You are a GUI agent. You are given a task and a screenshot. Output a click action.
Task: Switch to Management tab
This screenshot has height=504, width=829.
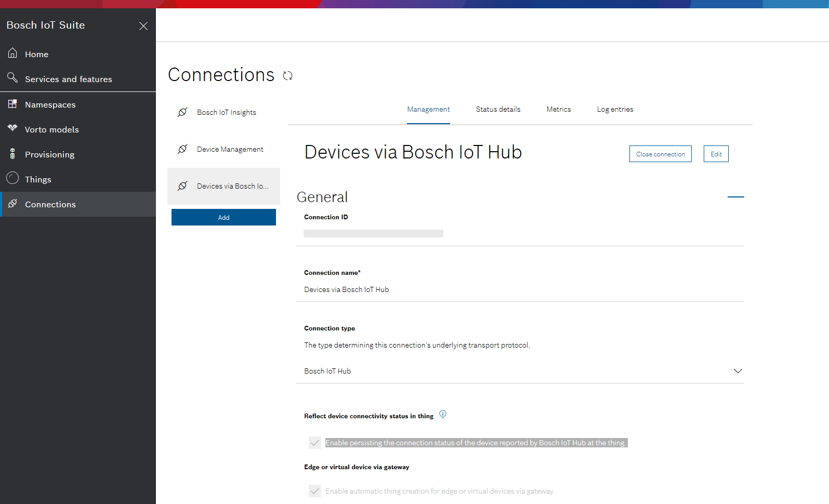point(428,109)
